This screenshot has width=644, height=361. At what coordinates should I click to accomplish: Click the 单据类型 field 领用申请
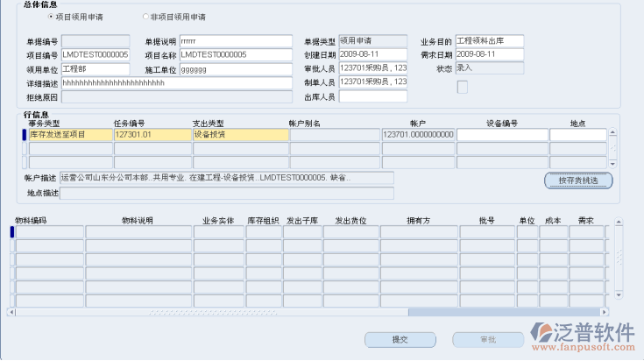(x=373, y=41)
